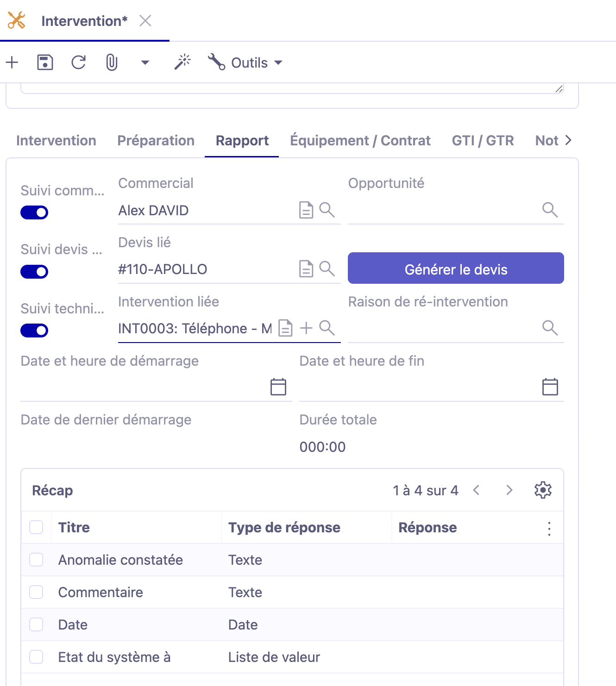Disable the Suivi technique switch
This screenshot has width=616, height=686.
(x=34, y=331)
